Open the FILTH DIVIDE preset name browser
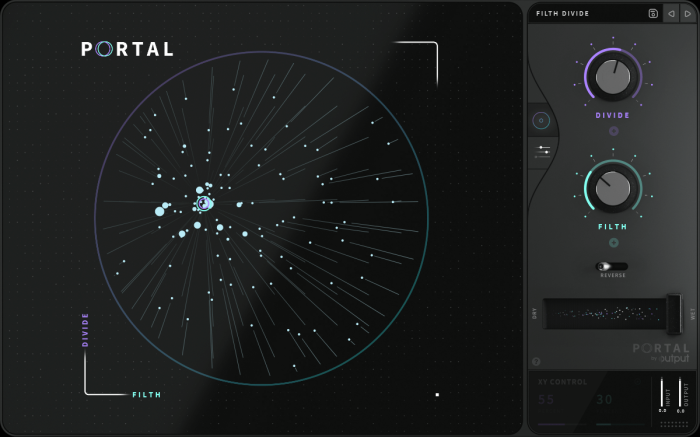 (x=562, y=13)
